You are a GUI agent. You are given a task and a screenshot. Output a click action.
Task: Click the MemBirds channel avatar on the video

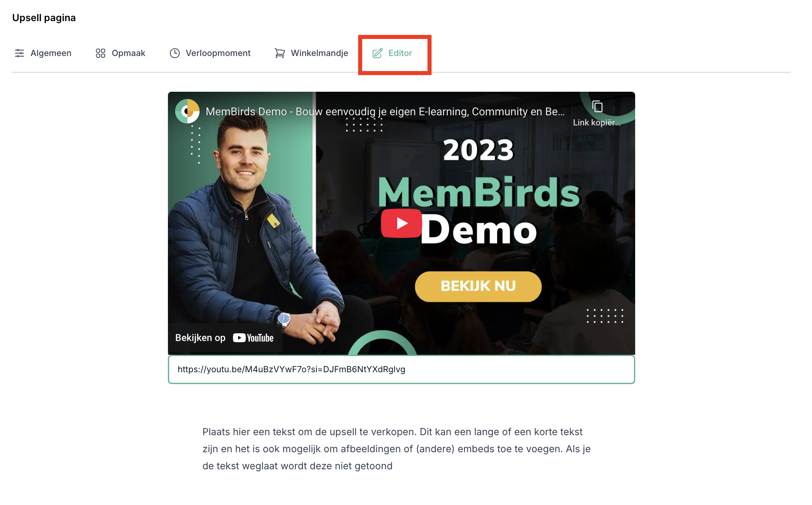pos(187,111)
